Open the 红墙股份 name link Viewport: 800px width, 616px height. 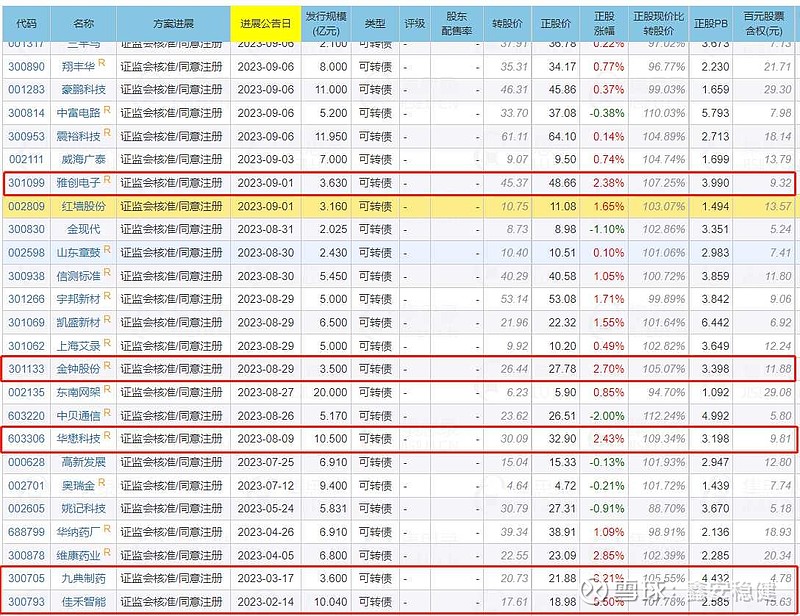(x=84, y=207)
